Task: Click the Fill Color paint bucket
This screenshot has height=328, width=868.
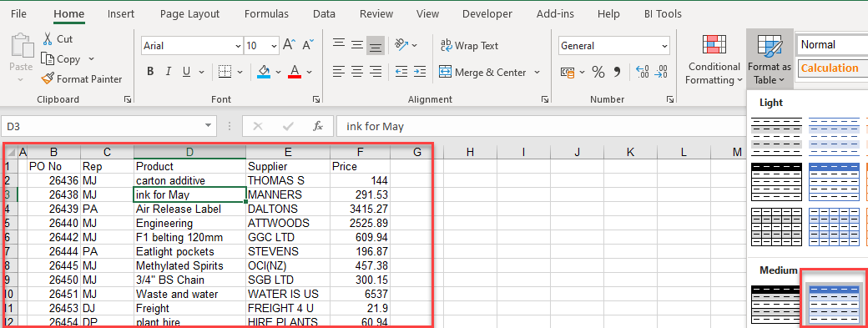Action: pyautogui.click(x=264, y=71)
